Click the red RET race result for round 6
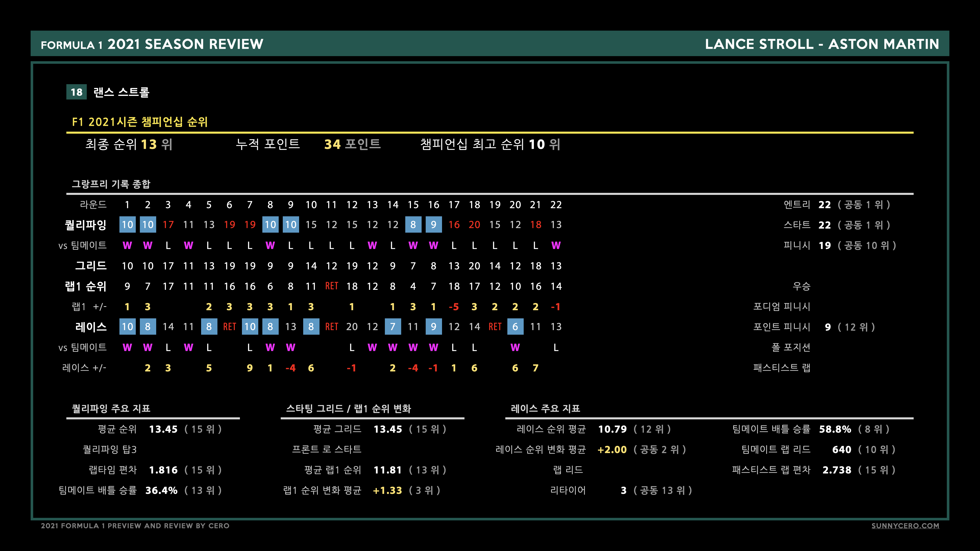The width and height of the screenshot is (980, 551). [x=229, y=327]
